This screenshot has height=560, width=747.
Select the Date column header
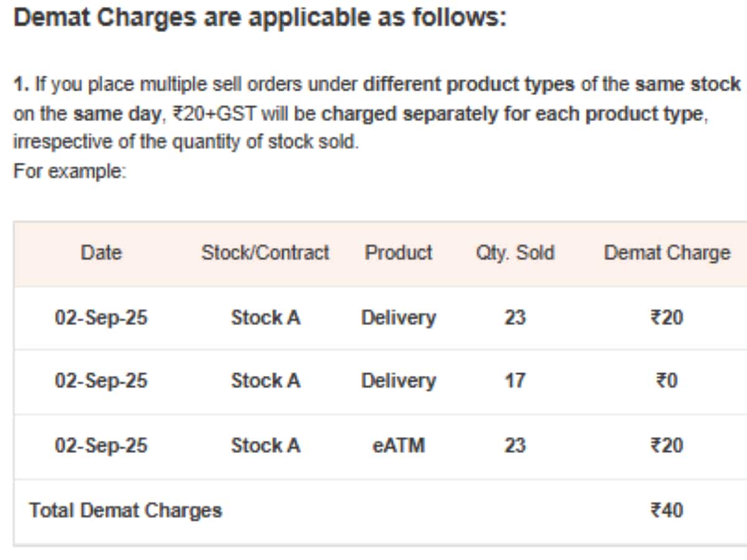tap(101, 253)
